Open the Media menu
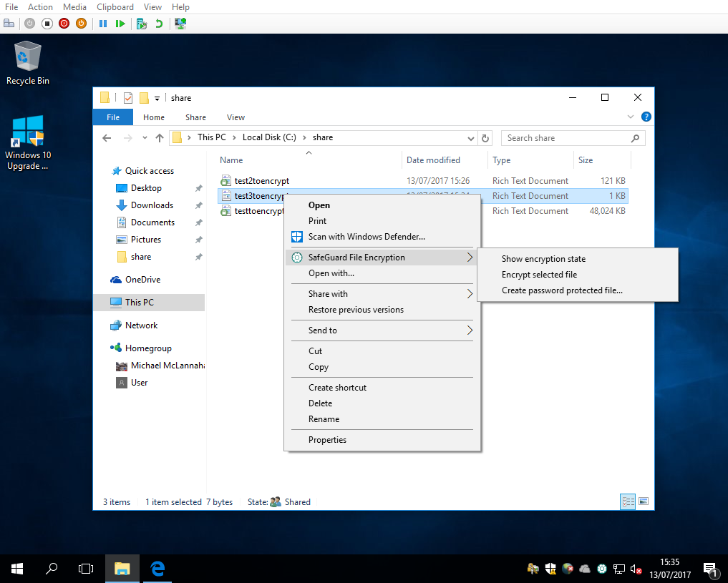Viewport: 728px width, 583px height. click(74, 7)
